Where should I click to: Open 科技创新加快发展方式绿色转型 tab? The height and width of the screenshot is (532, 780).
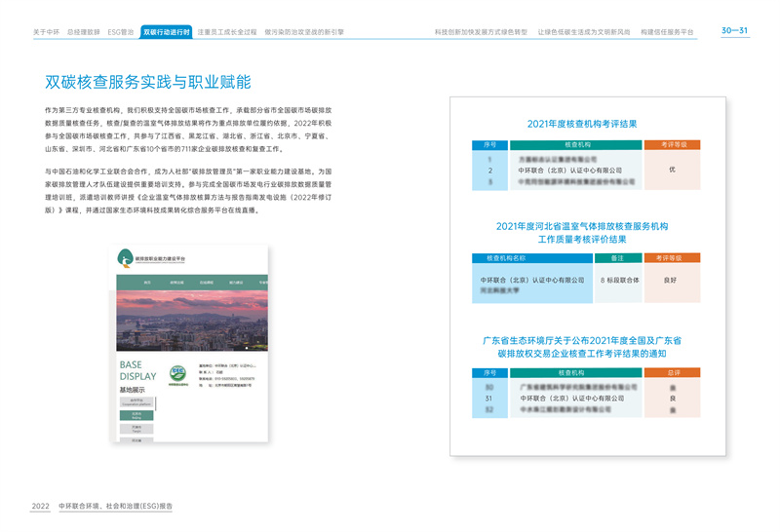coord(481,32)
